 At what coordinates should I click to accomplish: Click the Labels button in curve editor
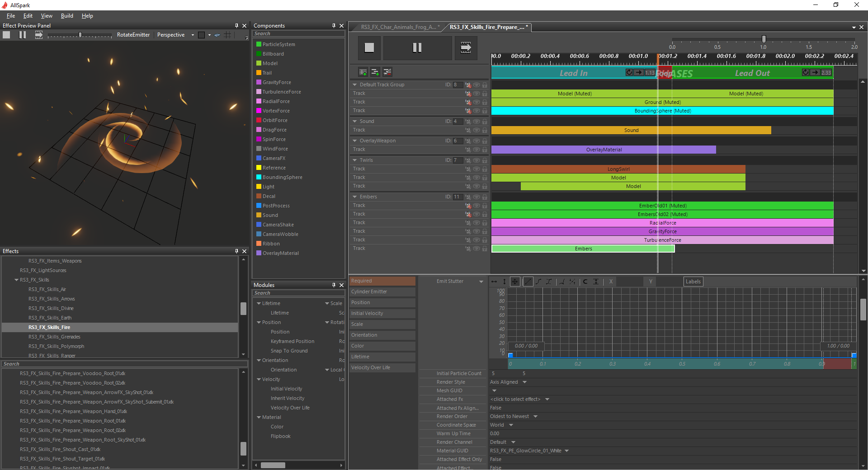pos(693,282)
